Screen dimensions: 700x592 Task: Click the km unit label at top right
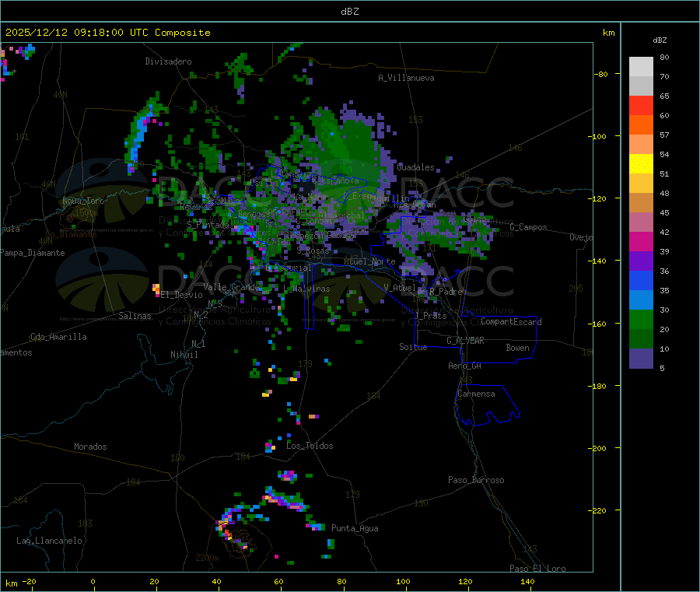point(608,33)
